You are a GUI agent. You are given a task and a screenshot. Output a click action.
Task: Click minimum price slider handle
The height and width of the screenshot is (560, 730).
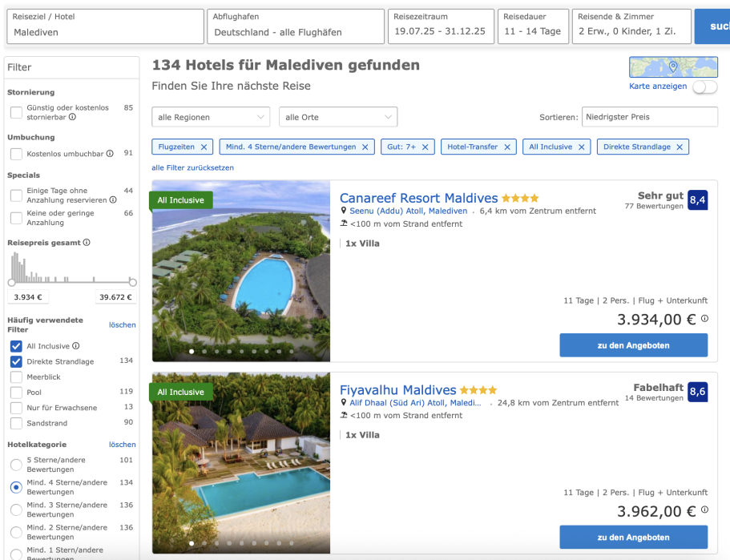point(12,282)
